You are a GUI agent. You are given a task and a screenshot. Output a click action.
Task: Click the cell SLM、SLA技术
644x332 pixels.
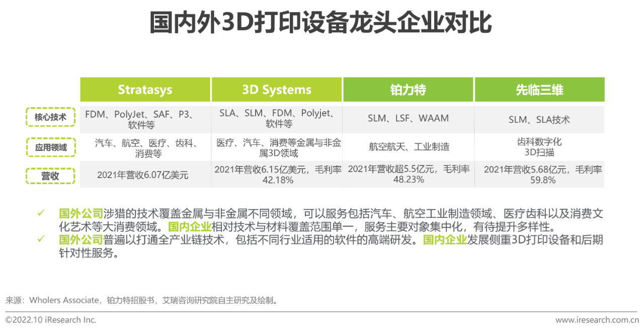pyautogui.click(x=539, y=120)
